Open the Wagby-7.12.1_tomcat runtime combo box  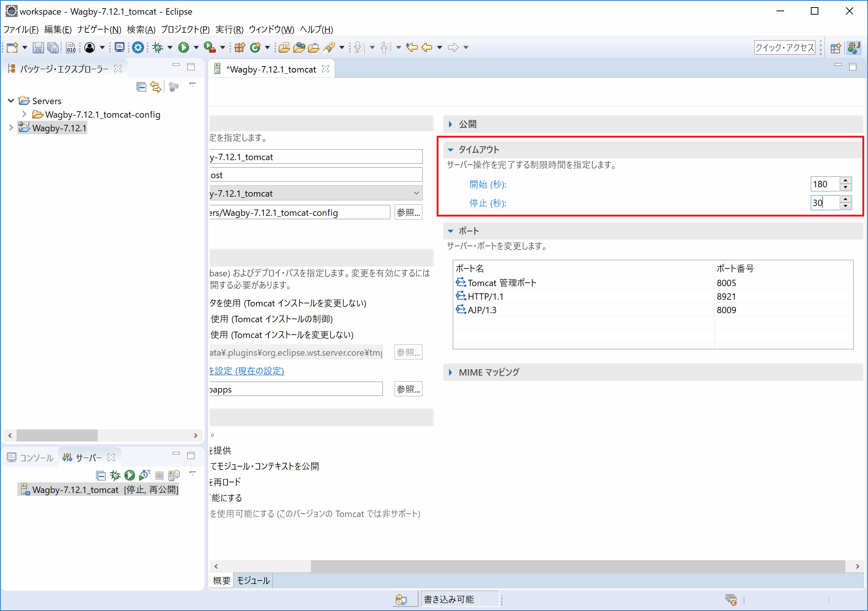pyautogui.click(x=316, y=194)
